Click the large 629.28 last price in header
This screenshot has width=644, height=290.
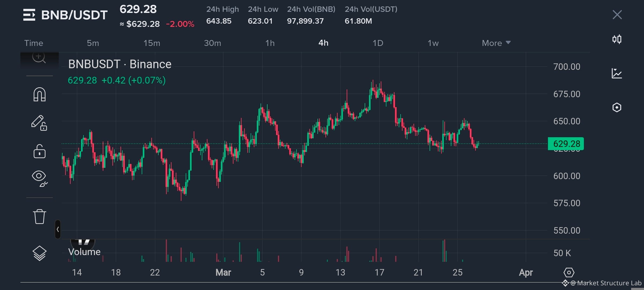pos(138,9)
